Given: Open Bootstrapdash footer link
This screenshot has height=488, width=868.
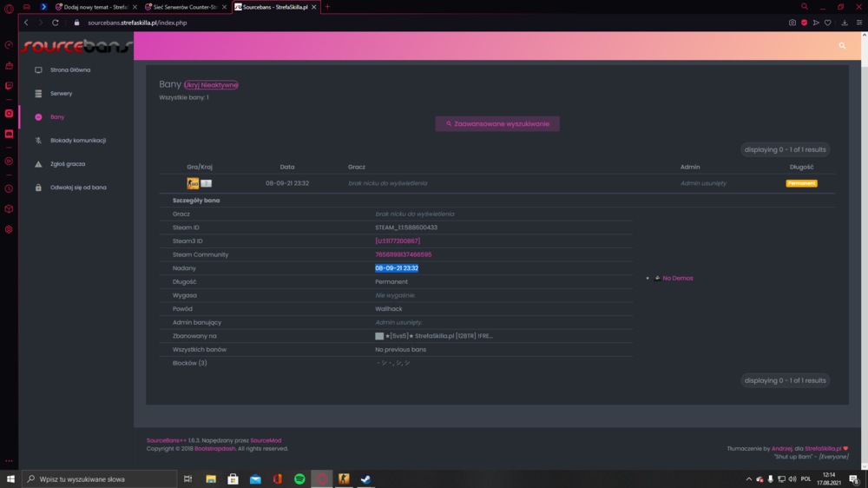Looking at the screenshot, I should [214, 449].
